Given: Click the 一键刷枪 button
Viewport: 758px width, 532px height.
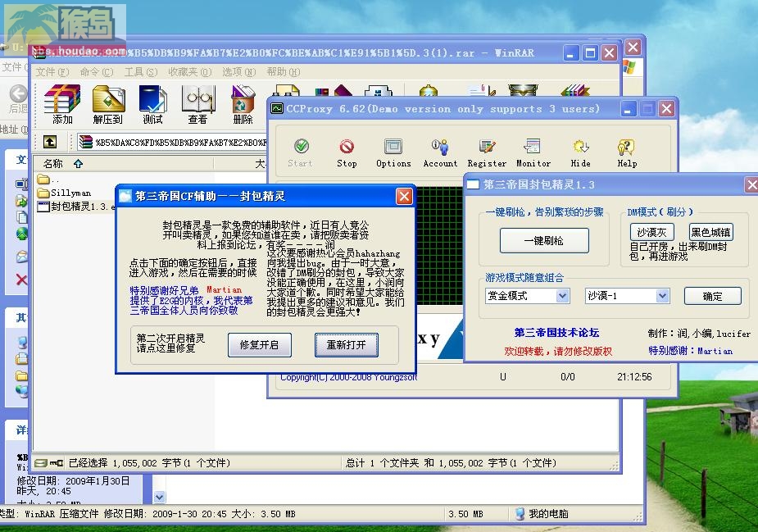Looking at the screenshot, I should coord(544,240).
